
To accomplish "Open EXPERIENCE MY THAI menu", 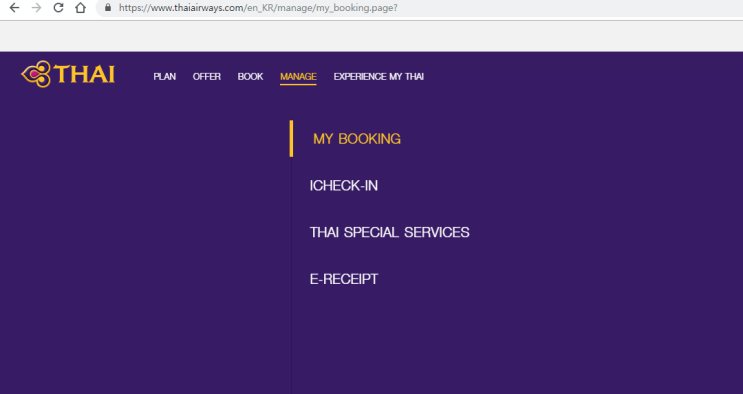I will click(x=379, y=76).
